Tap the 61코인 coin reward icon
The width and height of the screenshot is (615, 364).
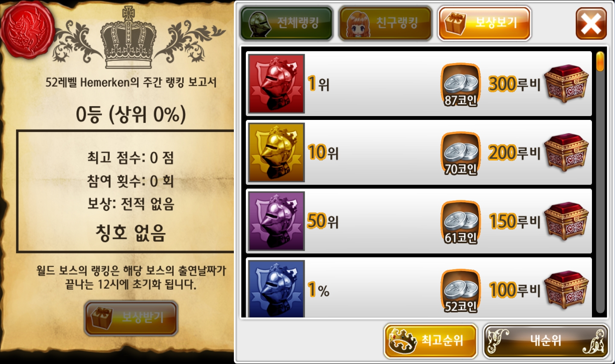click(x=461, y=222)
